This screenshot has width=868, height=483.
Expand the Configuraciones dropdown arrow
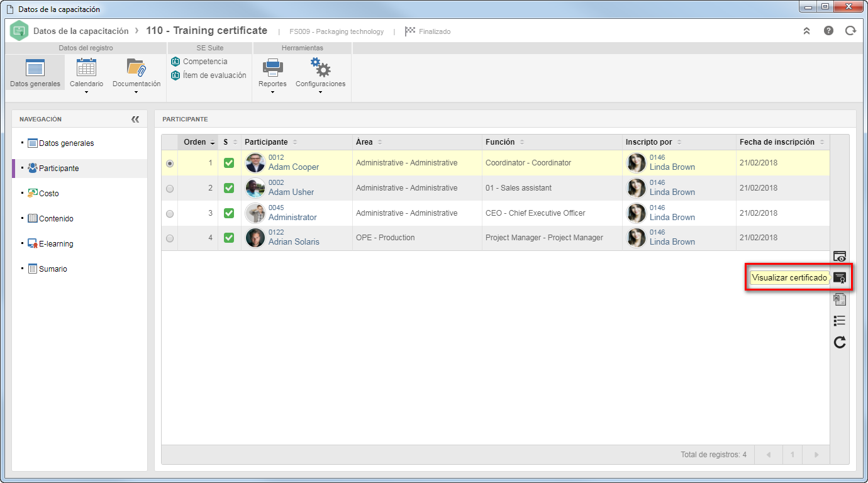point(320,92)
